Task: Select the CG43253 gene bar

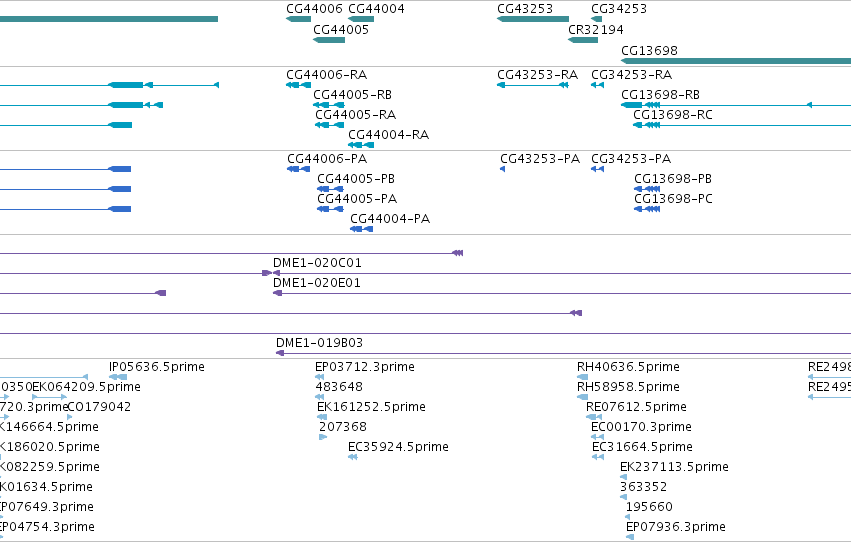Action: [533, 19]
